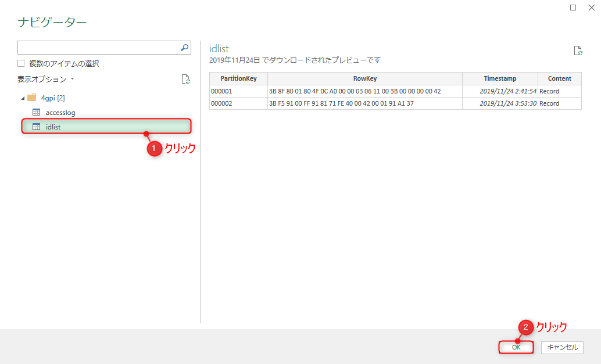
Task: Click timestamp 2019/11/24 3:53:30
Action: pyautogui.click(x=500, y=103)
